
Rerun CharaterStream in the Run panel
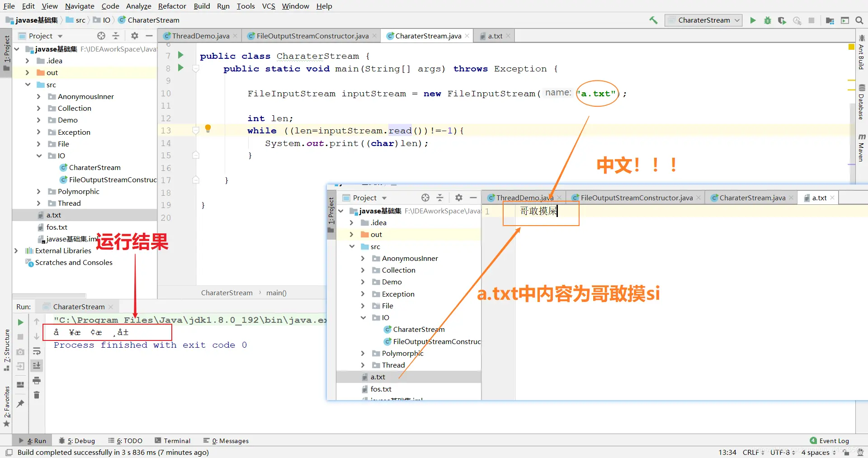[20, 322]
